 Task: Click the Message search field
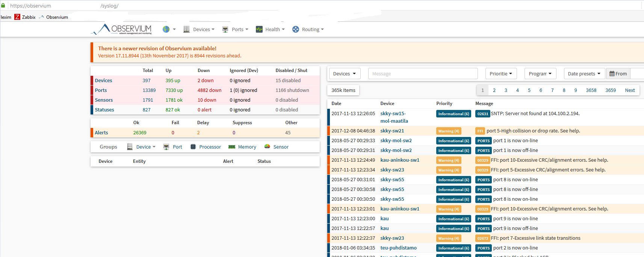pyautogui.click(x=423, y=74)
